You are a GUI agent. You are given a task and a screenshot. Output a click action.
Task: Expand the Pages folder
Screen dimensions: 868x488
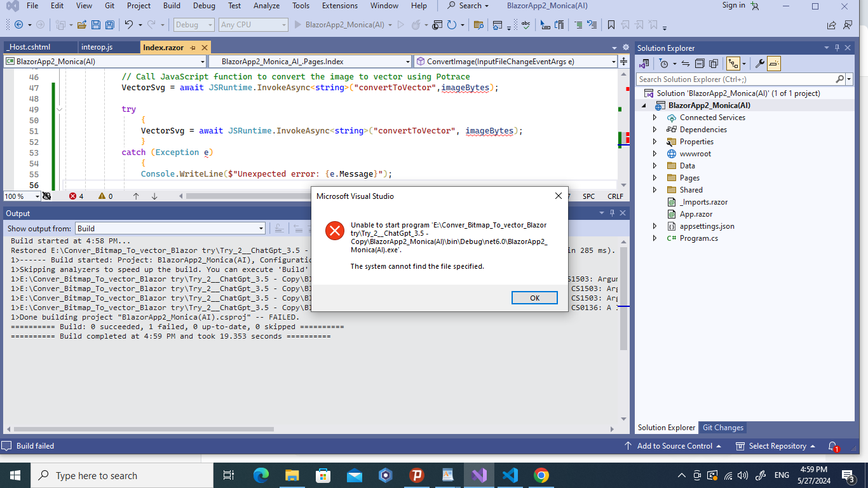pyautogui.click(x=655, y=178)
